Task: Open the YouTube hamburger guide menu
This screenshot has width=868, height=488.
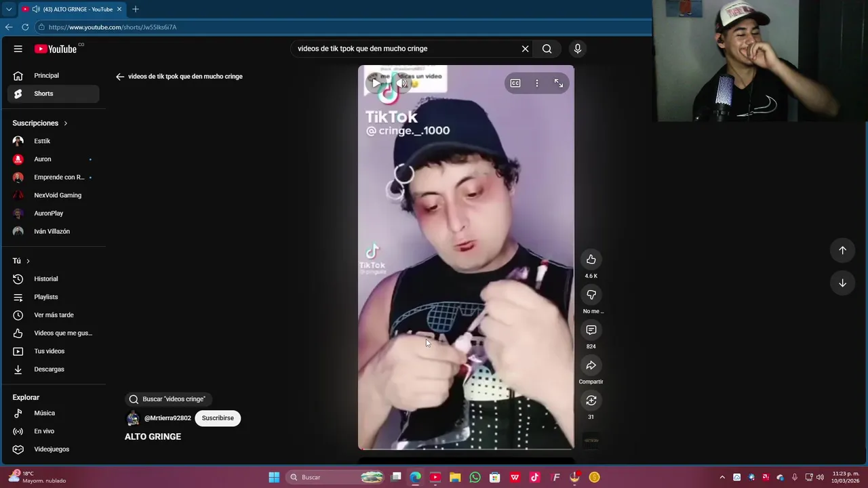Action: click(x=18, y=49)
